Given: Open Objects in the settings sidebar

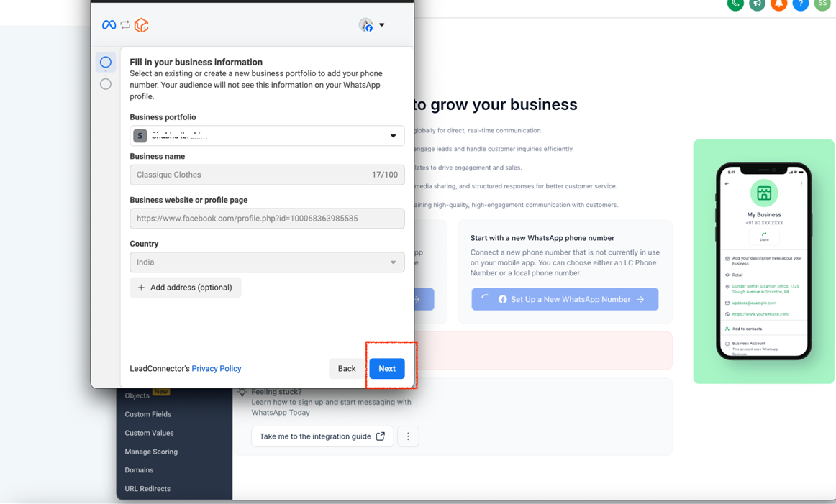Looking at the screenshot, I should pos(137,395).
